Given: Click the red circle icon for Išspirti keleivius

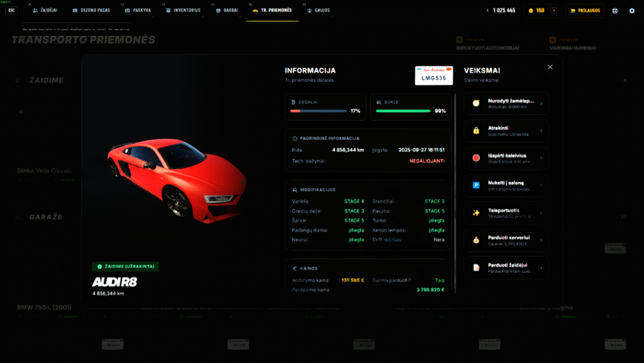Looking at the screenshot, I should (476, 158).
